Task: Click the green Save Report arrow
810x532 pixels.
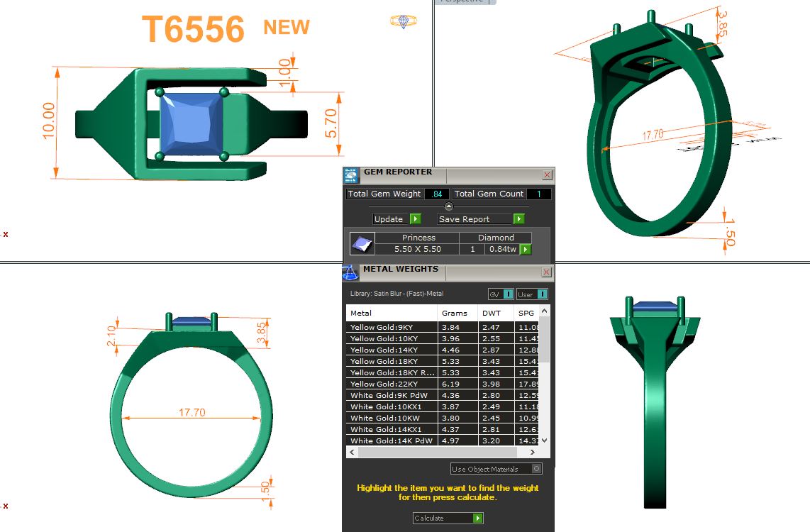Action: [x=519, y=219]
